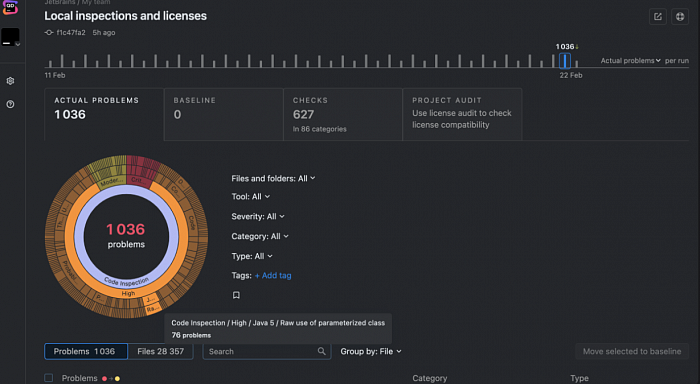Image resolution: width=700 pixels, height=384 pixels.
Task: Open the Severity filter dropdown
Action: (x=258, y=216)
